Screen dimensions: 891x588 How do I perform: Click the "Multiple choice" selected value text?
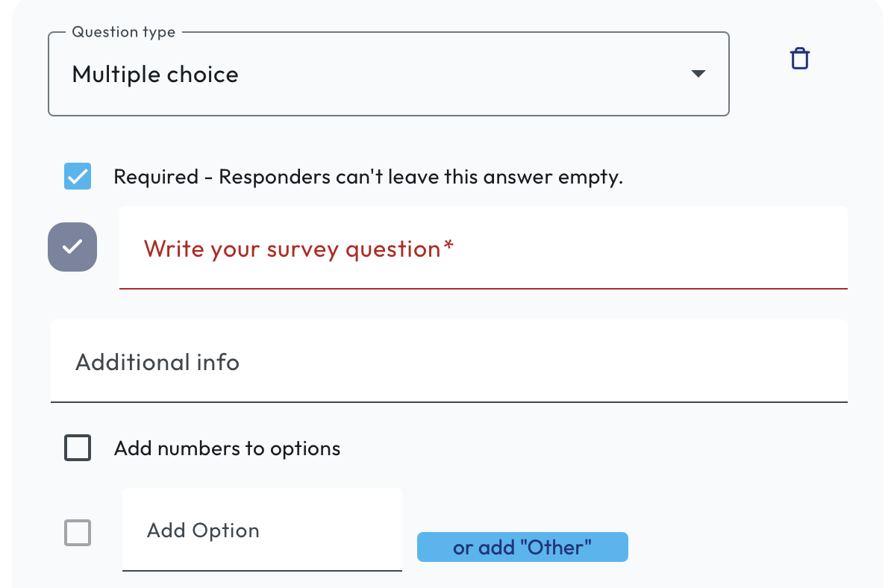coord(155,75)
